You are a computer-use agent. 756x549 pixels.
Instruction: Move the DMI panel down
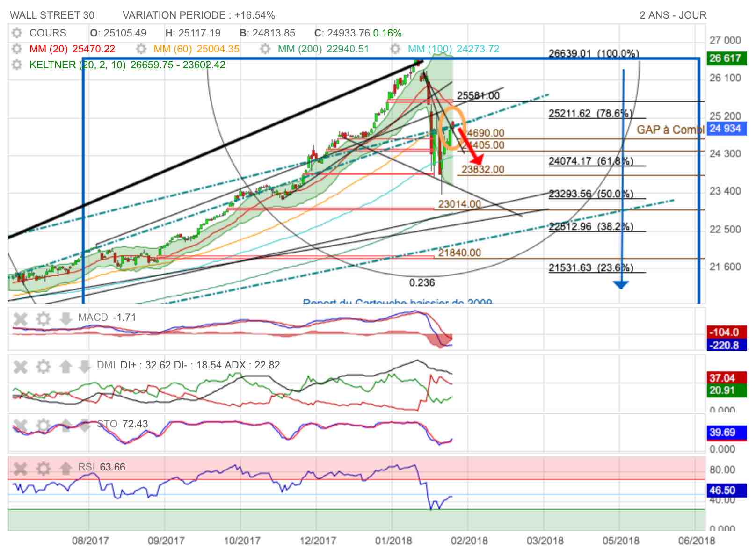pos(84,367)
